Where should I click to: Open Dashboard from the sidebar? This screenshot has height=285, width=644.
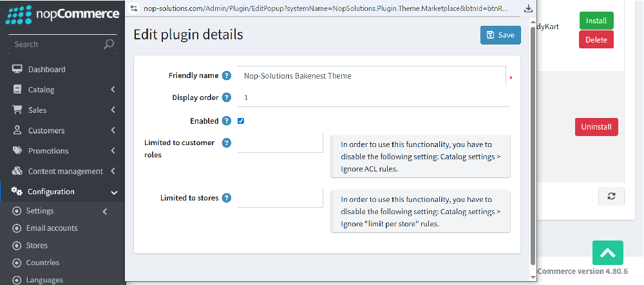click(46, 70)
